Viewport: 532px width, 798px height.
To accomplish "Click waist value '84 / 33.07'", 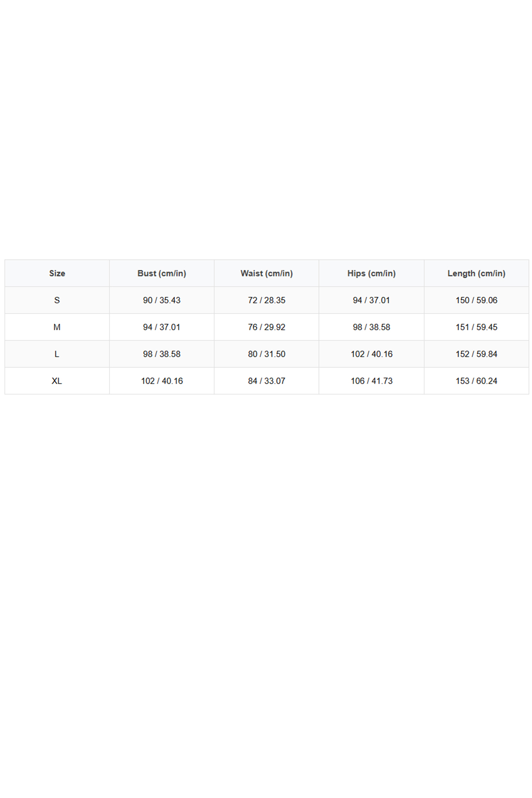I will (266, 381).
